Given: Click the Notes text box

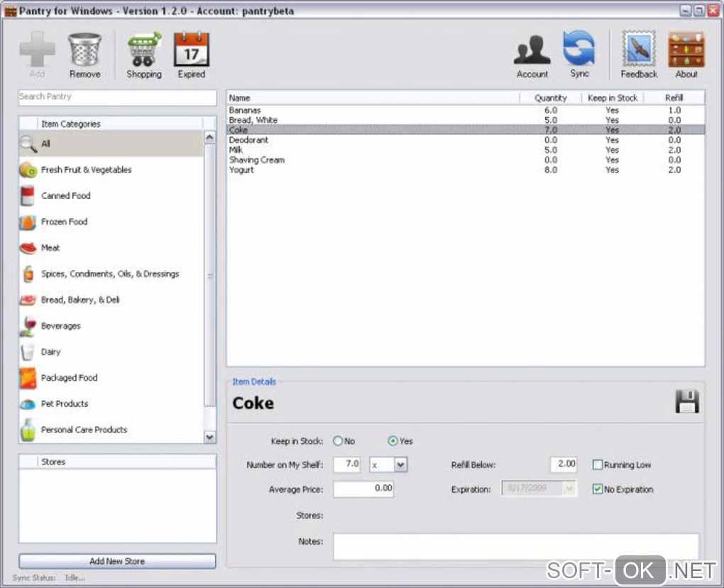Looking at the screenshot, I should coord(516,546).
